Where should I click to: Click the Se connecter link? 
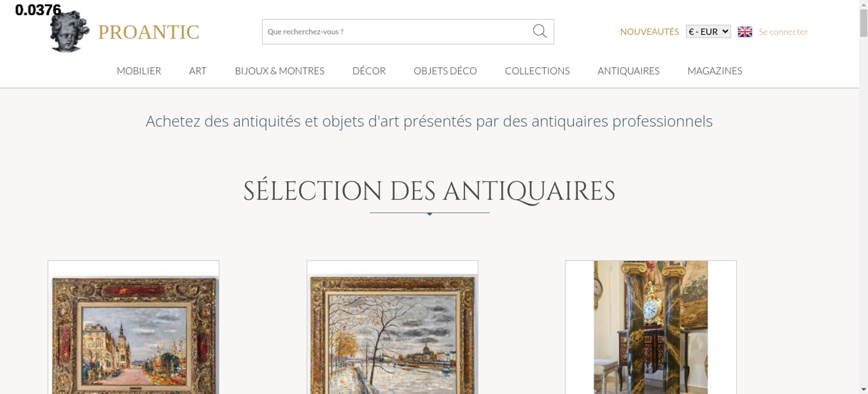tap(783, 32)
